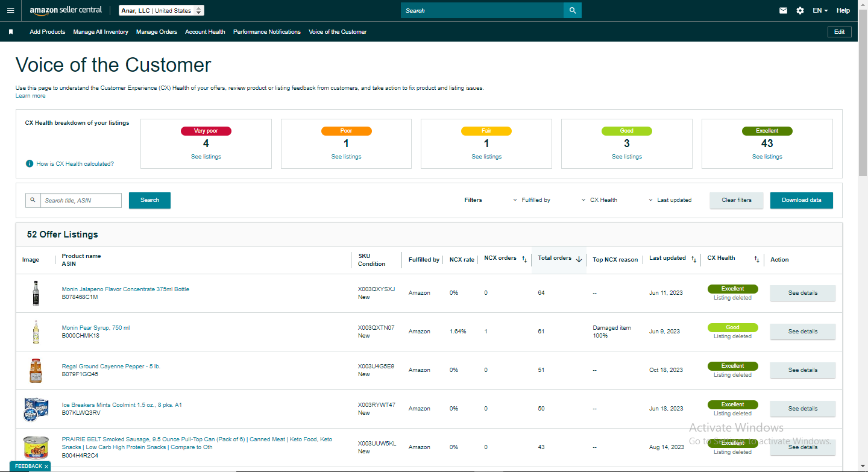Open PRAIRIE BELT Smoked Sausage link
This screenshot has width=868, height=472.
point(197,443)
